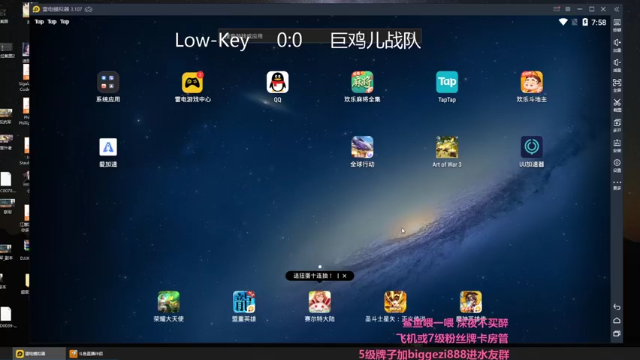640x360 pixels.
Task: Launch 雷电游戏中心 game center app
Action: [x=192, y=82]
